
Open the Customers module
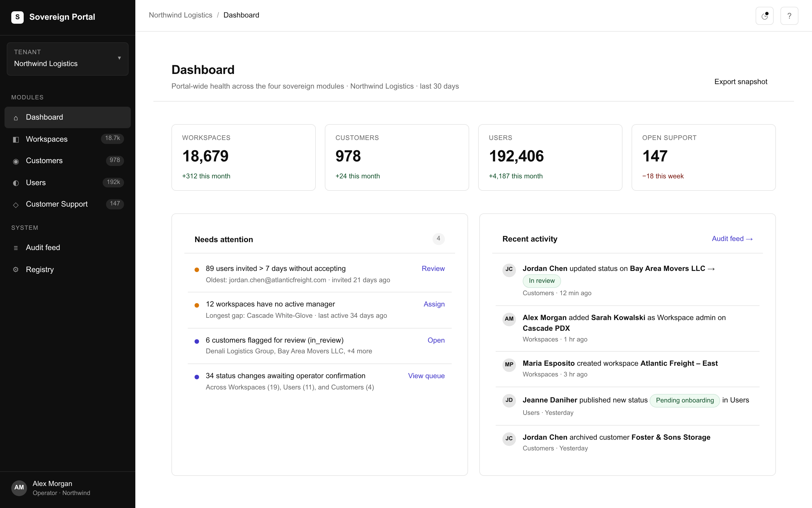pos(67,161)
